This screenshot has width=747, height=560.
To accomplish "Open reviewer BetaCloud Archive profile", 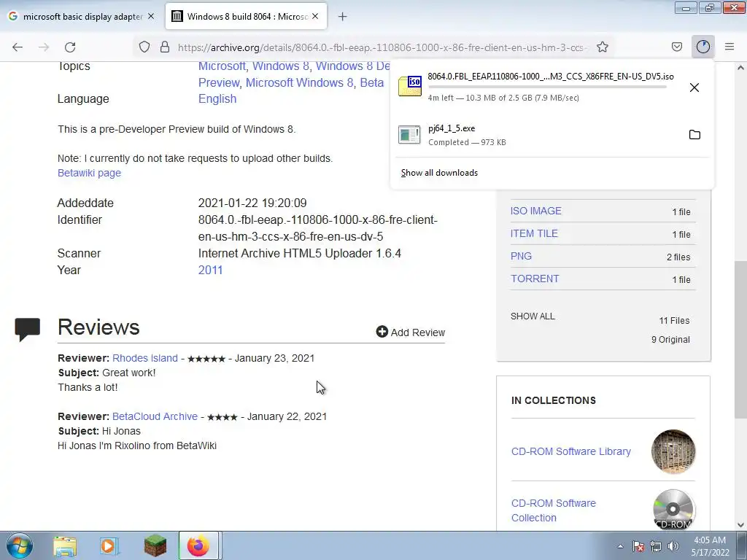I will [155, 416].
